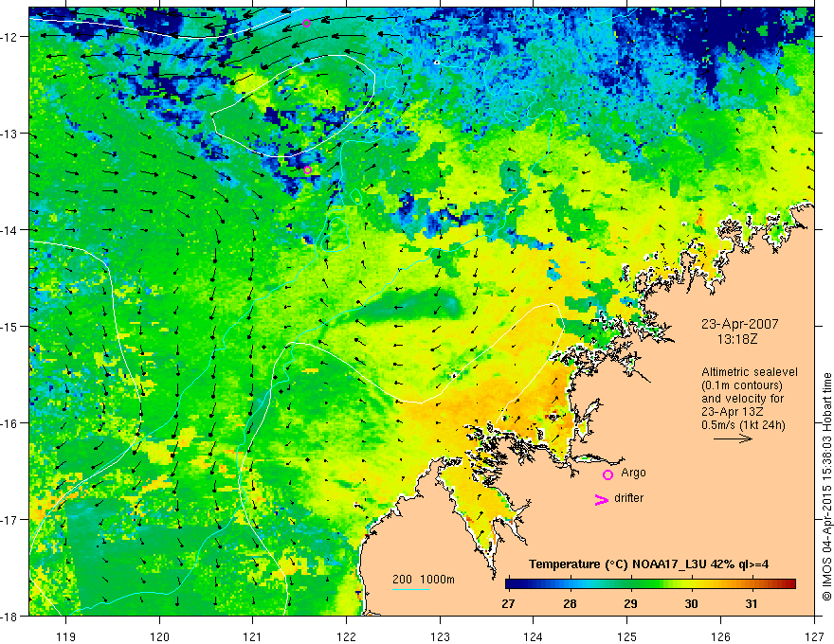Click longitude label '121' on the bottom axis

pos(253,636)
